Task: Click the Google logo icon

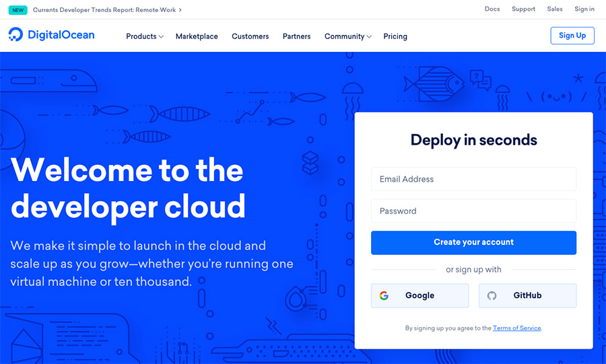Action: [x=384, y=295]
